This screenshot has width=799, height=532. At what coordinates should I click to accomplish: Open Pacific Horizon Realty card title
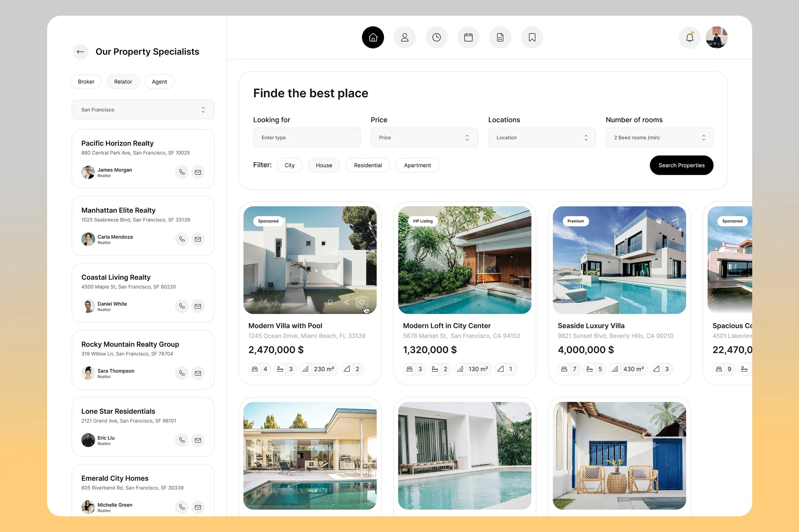click(x=117, y=143)
